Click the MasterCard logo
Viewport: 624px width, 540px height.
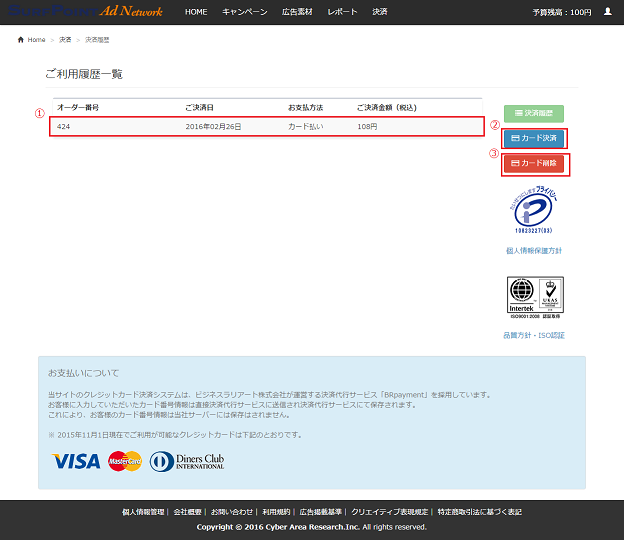125,461
